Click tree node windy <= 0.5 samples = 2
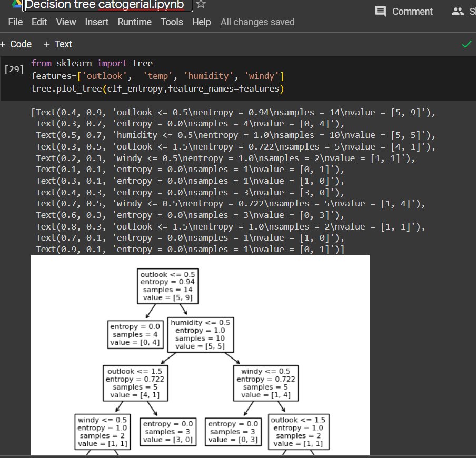476x458 pixels. tap(103, 432)
